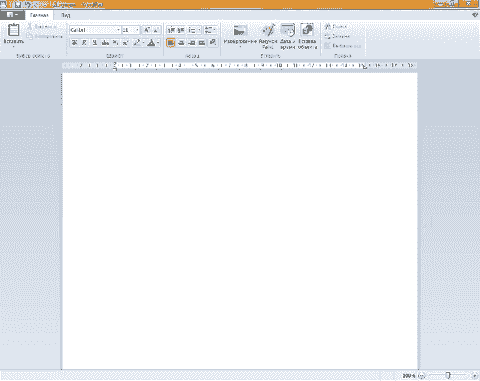Viewport: 480px width, 381px height.
Task: Align text to the right
Action: [191, 43]
